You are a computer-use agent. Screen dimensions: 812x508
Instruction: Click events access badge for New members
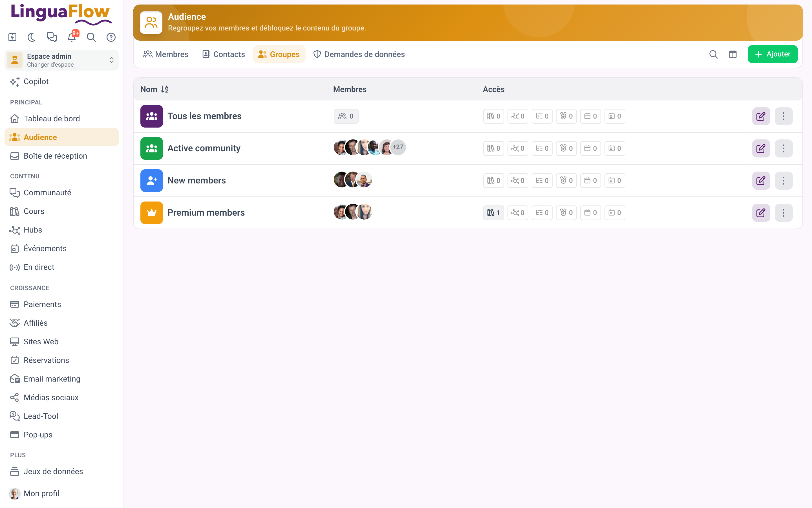coord(615,181)
